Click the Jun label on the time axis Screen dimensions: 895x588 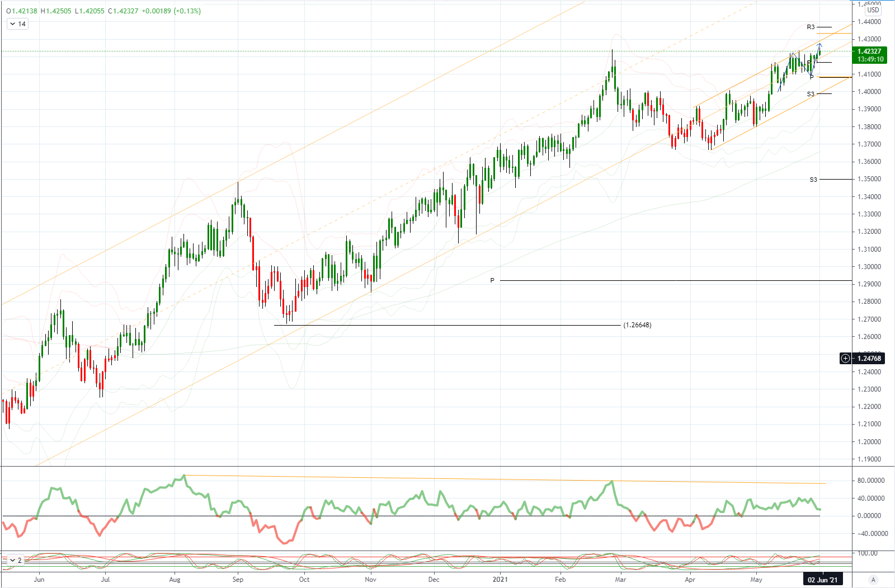point(39,580)
